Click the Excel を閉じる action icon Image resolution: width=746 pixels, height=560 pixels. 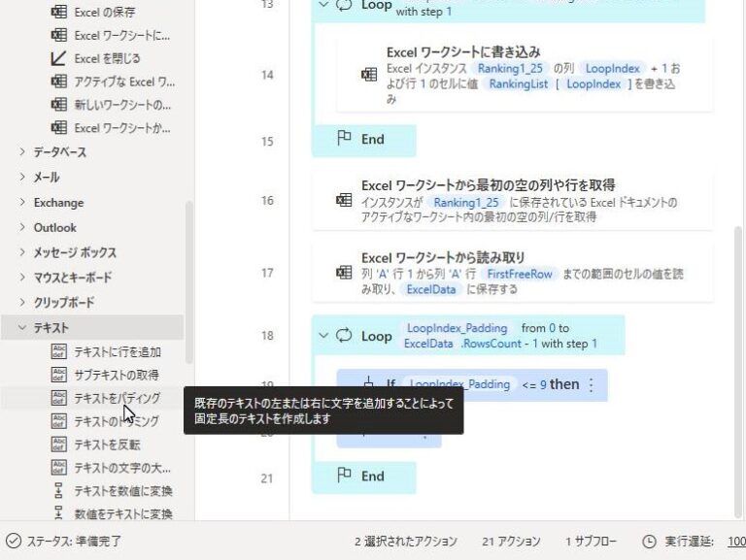(58, 58)
